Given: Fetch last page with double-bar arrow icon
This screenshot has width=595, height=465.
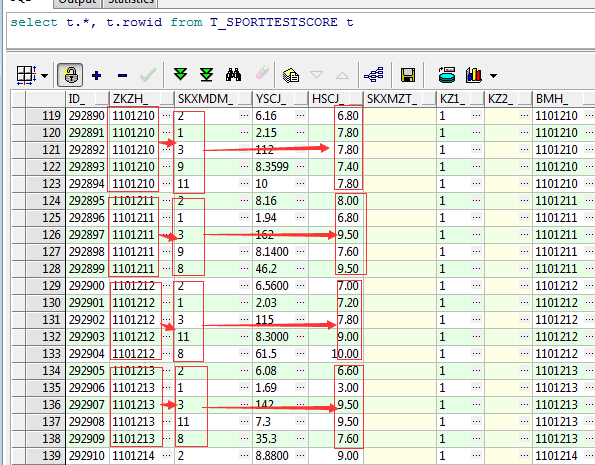Looking at the screenshot, I should [x=206, y=75].
